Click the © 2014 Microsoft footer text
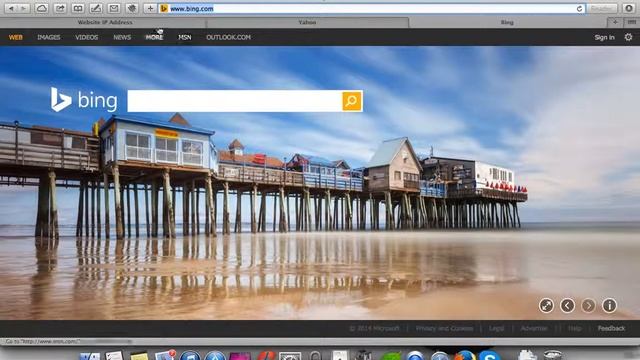Viewport: 640px width, 360px height. (374, 328)
